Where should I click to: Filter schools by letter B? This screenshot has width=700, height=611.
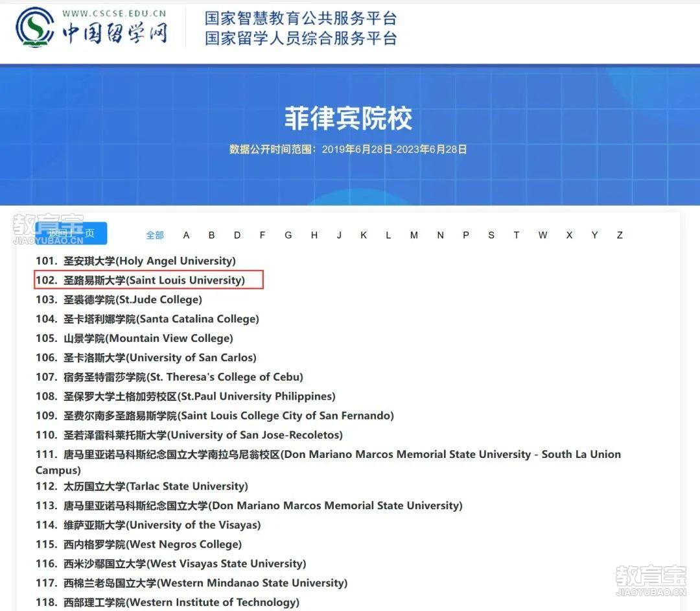click(x=211, y=235)
